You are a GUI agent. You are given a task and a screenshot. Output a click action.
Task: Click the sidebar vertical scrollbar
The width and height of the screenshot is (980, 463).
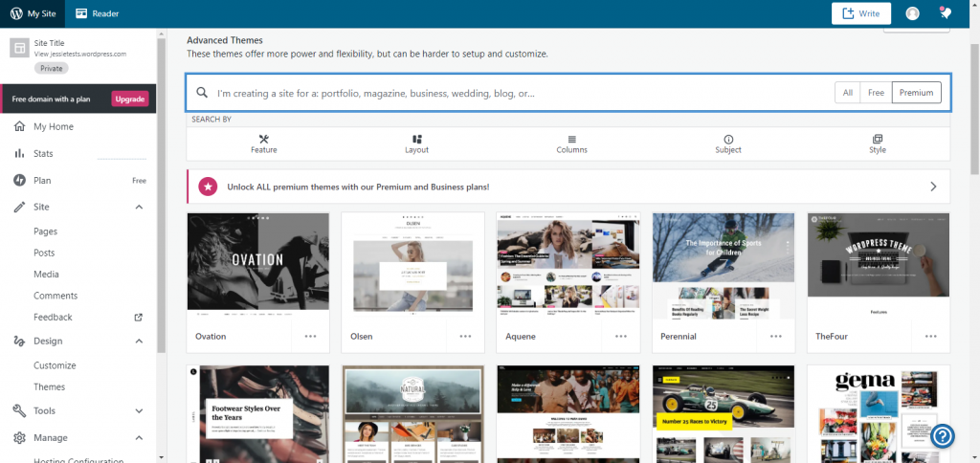(162, 195)
